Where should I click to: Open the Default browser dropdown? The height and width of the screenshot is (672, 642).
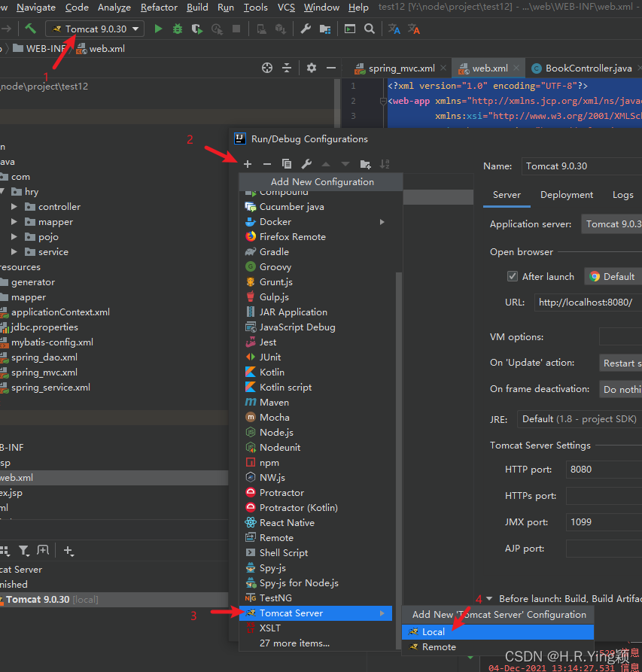pyautogui.click(x=613, y=276)
